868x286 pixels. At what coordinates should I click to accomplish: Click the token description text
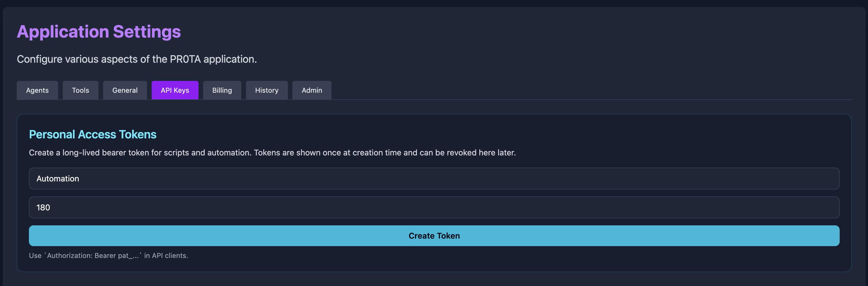point(272,152)
